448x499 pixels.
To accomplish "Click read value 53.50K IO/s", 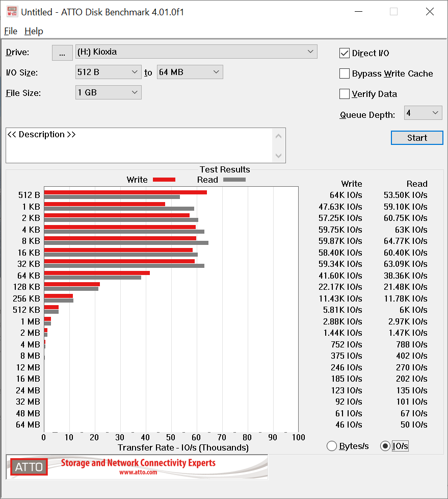I will pos(405,195).
